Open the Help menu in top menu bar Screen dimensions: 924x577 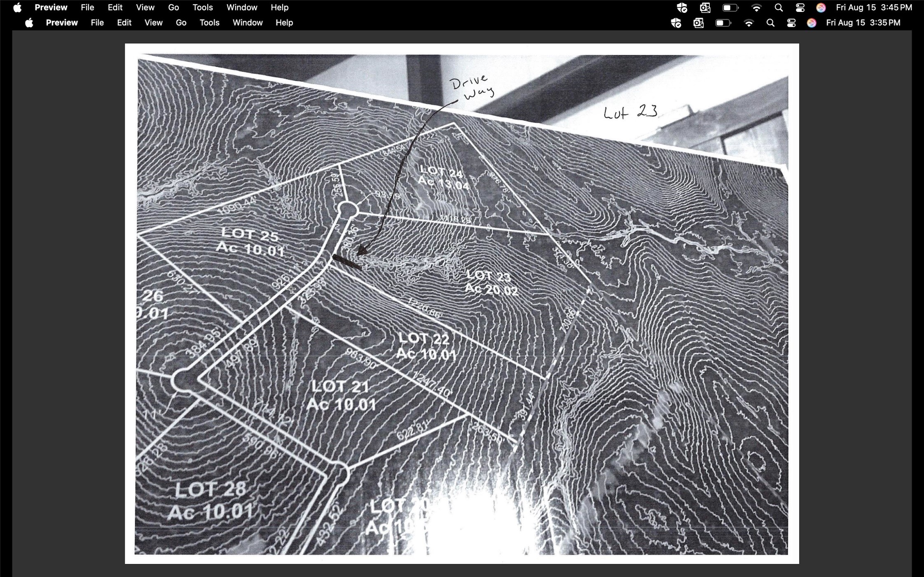[x=279, y=7]
